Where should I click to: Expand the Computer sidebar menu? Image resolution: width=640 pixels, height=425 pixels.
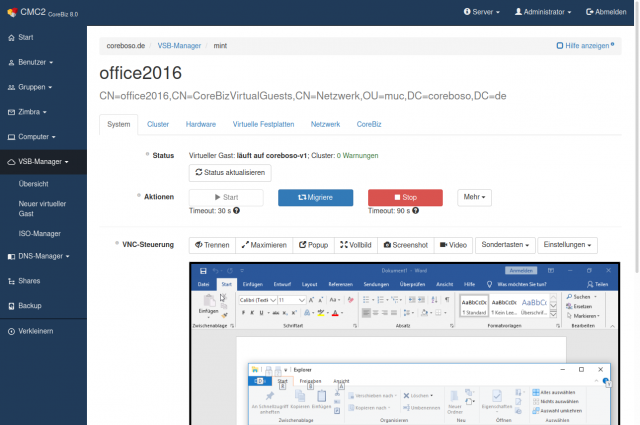tap(32, 137)
